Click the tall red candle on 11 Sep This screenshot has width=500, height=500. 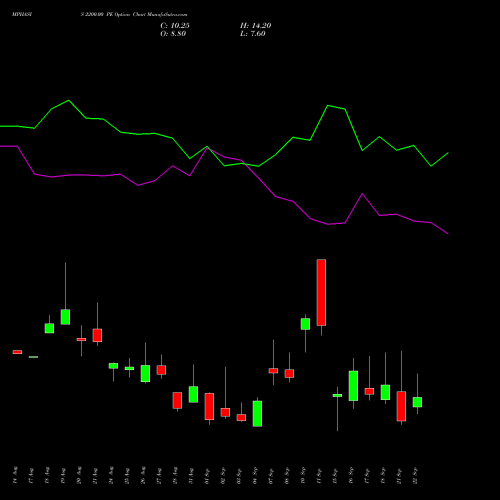tap(321, 292)
